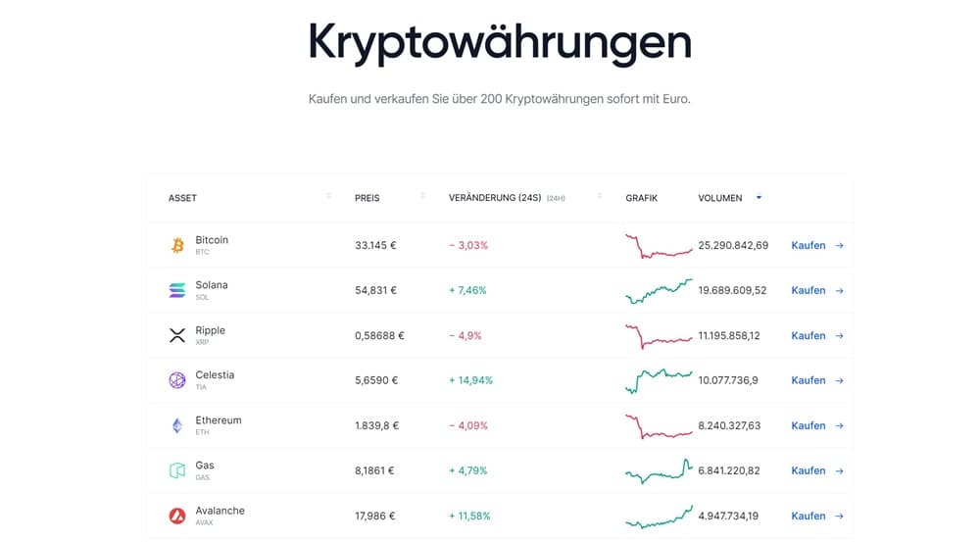Click the arrow icon beside Kaufen for Gas

click(839, 470)
